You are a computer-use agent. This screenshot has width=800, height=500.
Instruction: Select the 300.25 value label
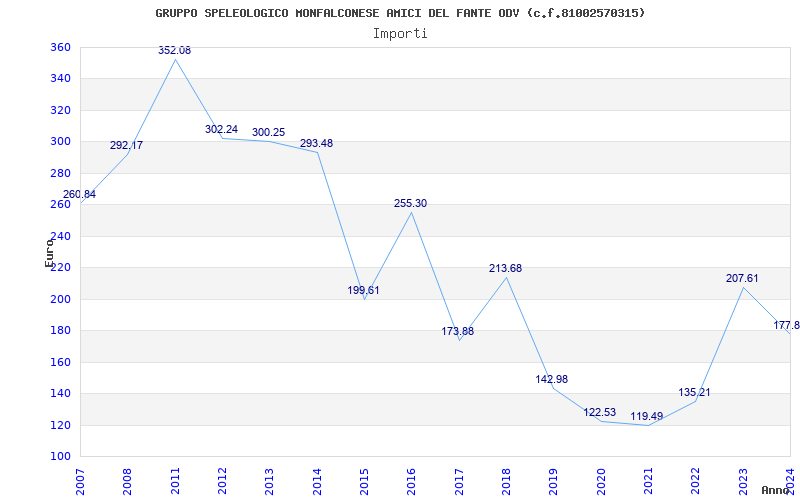pyautogui.click(x=268, y=133)
